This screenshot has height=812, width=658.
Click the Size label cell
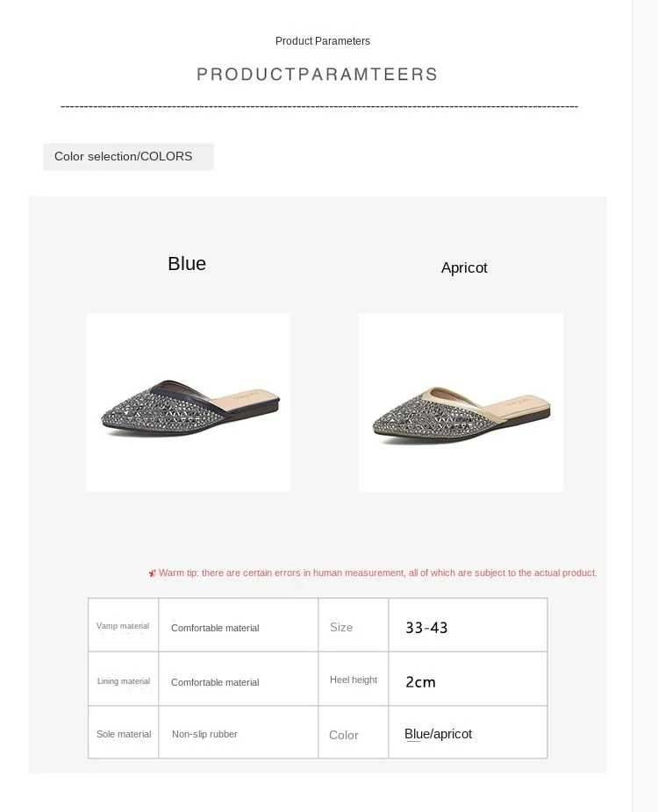[354, 625]
